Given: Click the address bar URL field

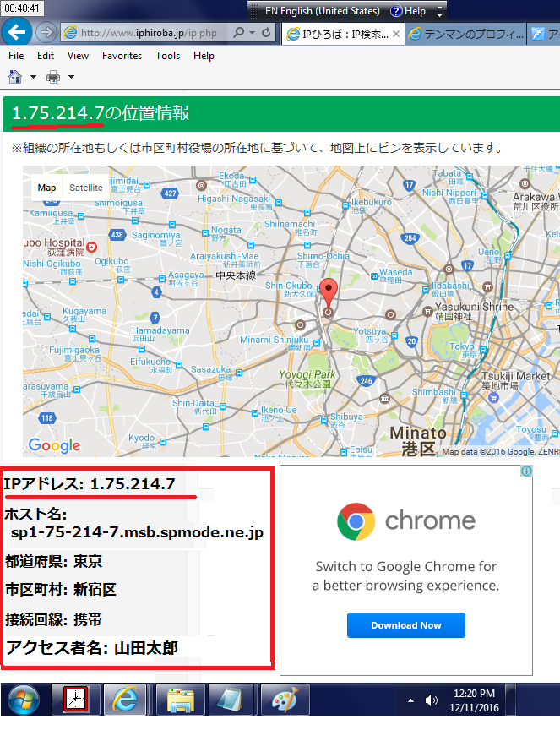Looking at the screenshot, I should [x=147, y=33].
